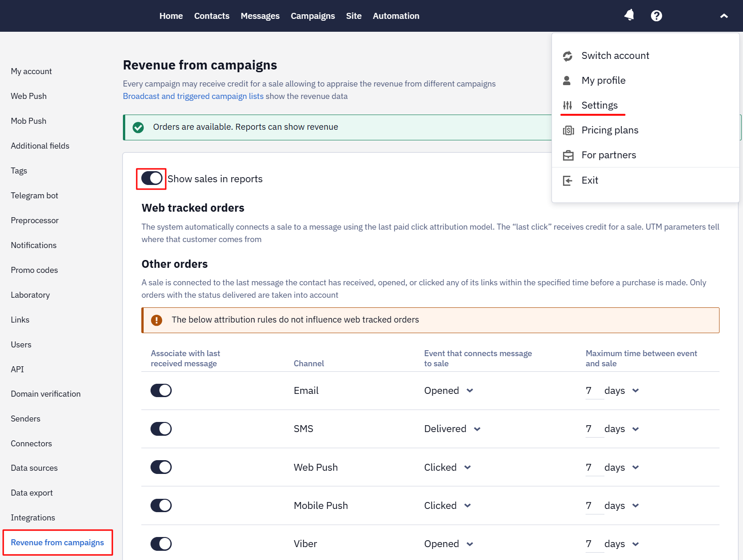Open Revenue from campaigns sidebar link
This screenshot has width=743, height=560.
click(x=58, y=543)
